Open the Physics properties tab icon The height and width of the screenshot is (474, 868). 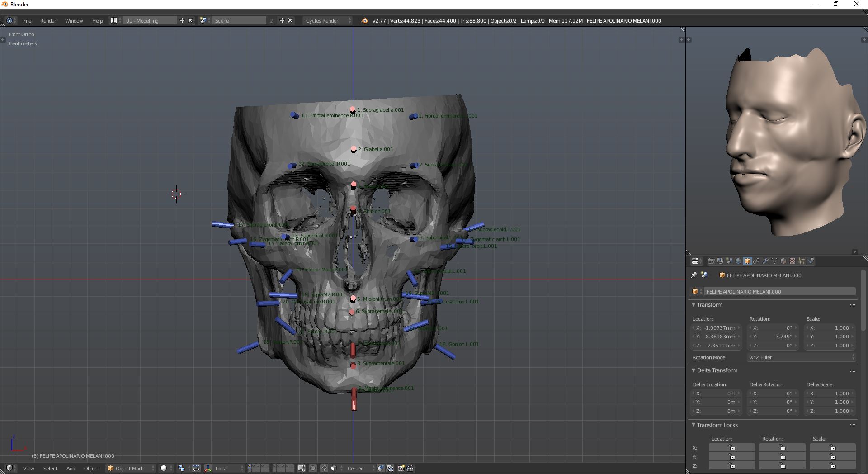(811, 261)
